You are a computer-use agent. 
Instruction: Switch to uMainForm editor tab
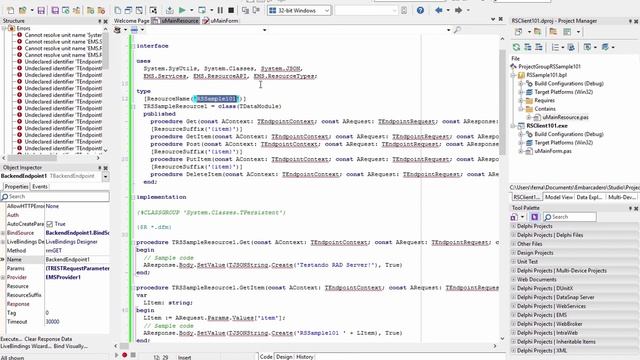(x=221, y=21)
